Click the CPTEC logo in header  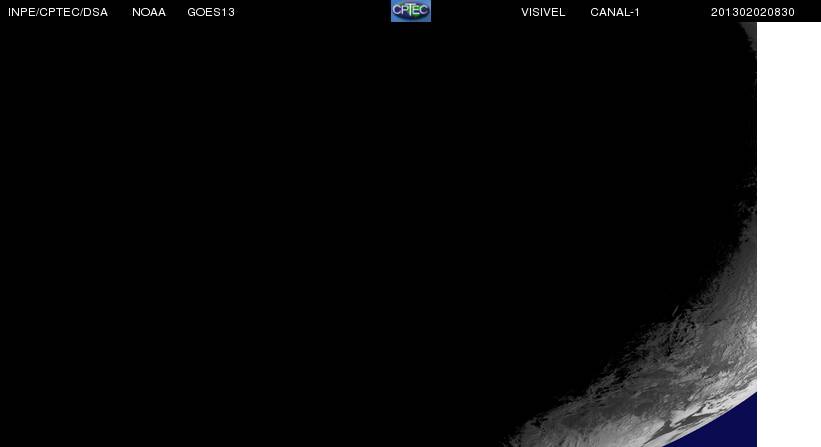411,11
